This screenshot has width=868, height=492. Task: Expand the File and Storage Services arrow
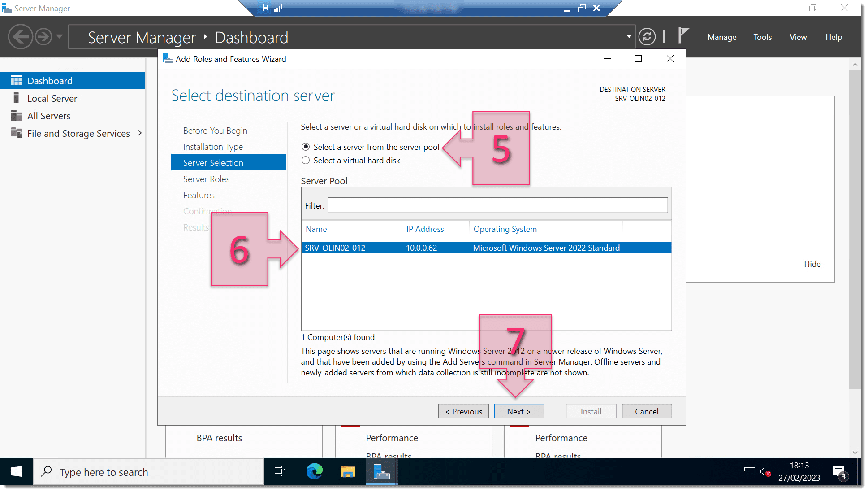(x=139, y=133)
